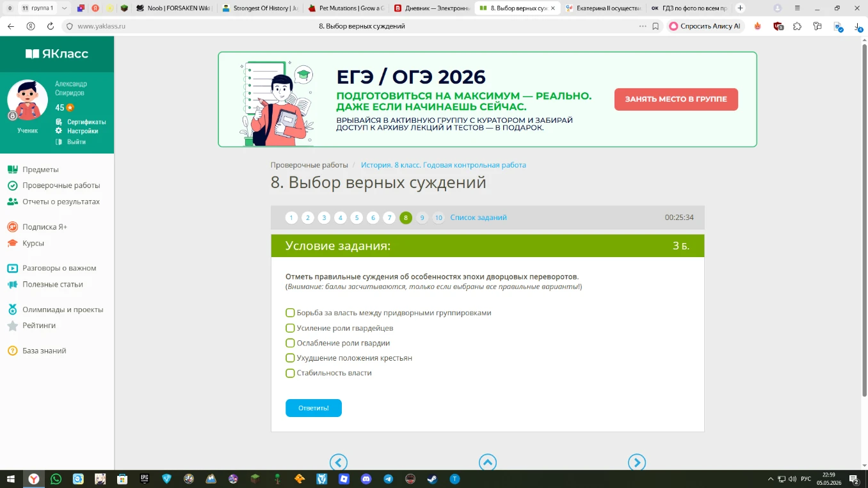The width and height of the screenshot is (868, 488).
Task: Jump to task number 9
Action: (x=422, y=217)
